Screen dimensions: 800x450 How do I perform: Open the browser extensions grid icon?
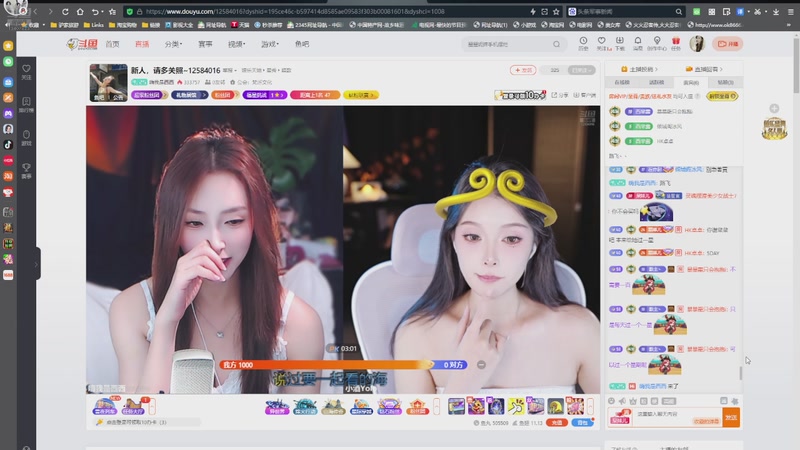click(712, 11)
